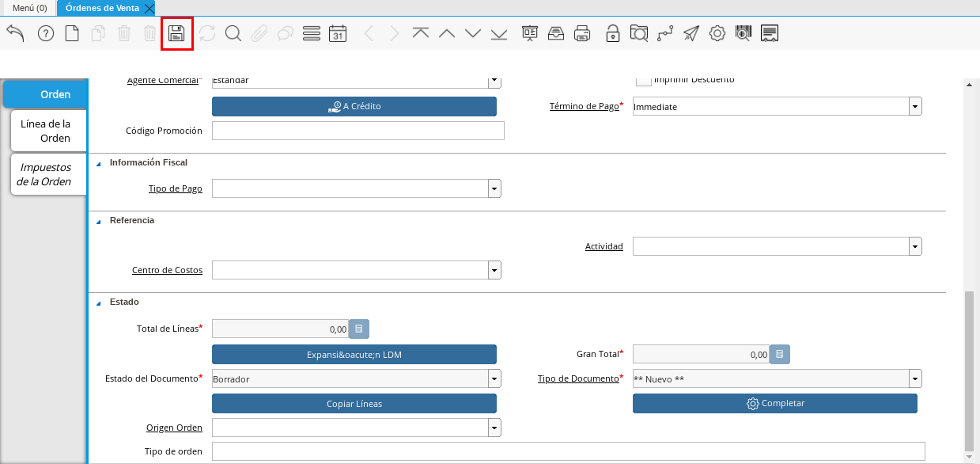Click the receipt document icon in toolbar

click(770, 33)
